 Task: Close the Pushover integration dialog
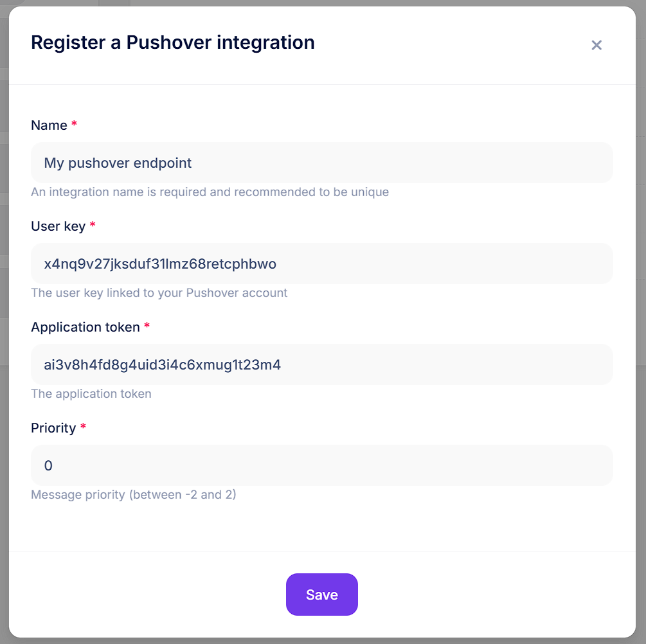tap(597, 45)
